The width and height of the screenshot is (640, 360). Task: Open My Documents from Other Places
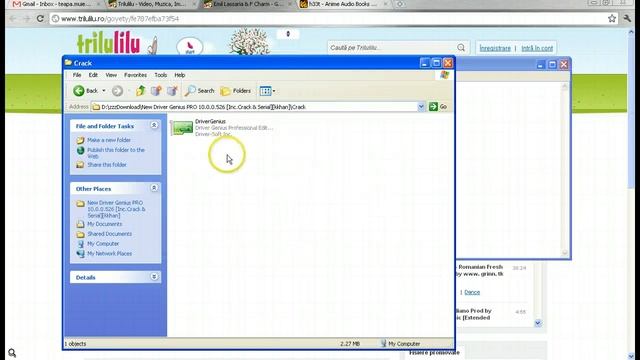click(104, 224)
